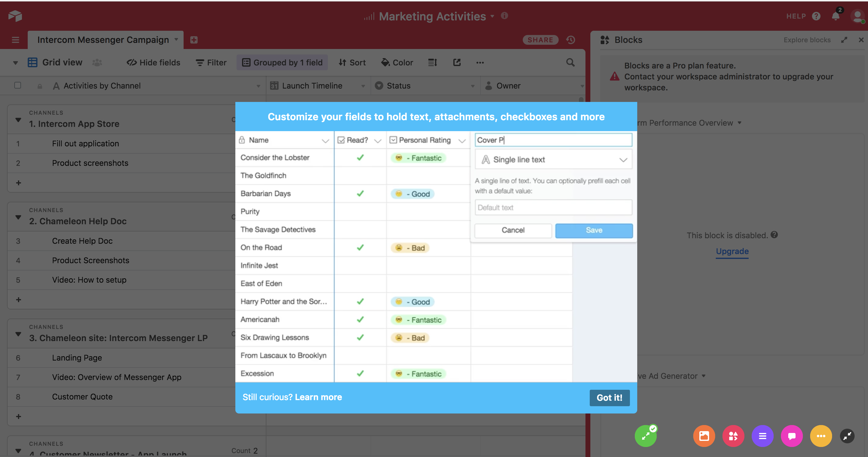Click the row height icon

click(x=432, y=63)
